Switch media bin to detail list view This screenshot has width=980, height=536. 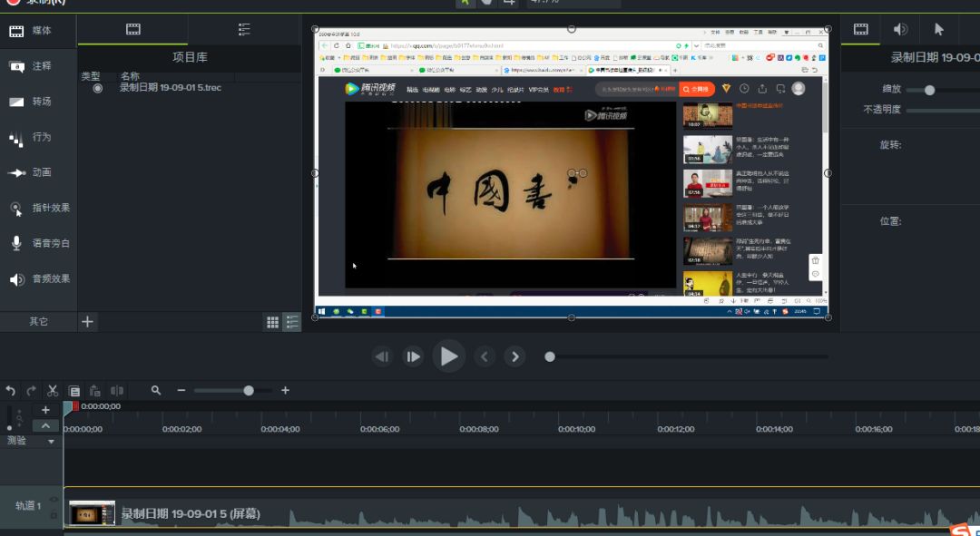tap(292, 322)
